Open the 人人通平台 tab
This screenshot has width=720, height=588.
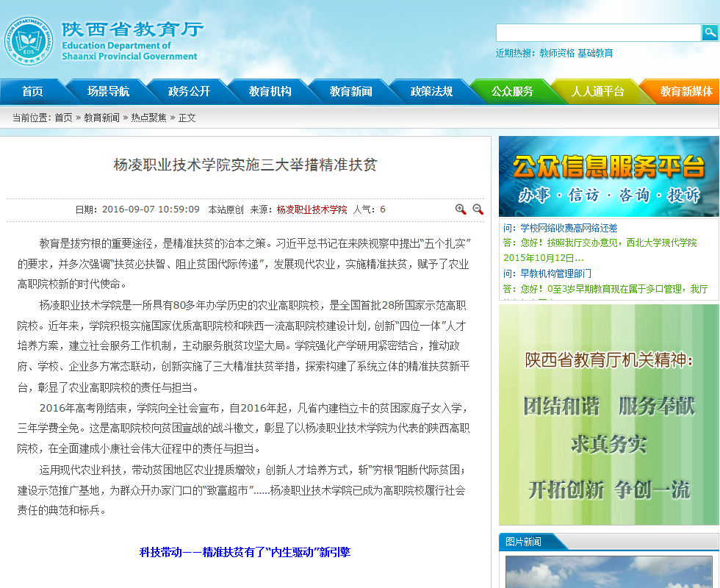pos(597,92)
